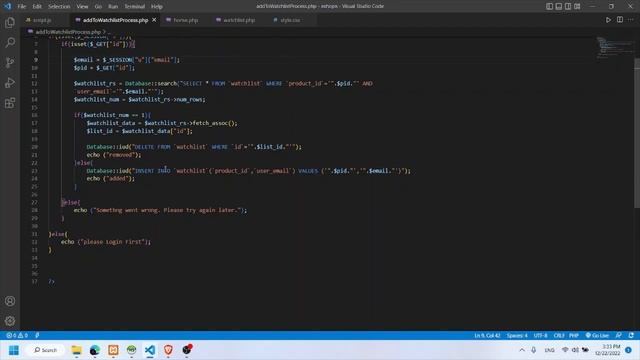Open the Run menu
Viewport: 640px width, 360px height.
click(113, 7)
